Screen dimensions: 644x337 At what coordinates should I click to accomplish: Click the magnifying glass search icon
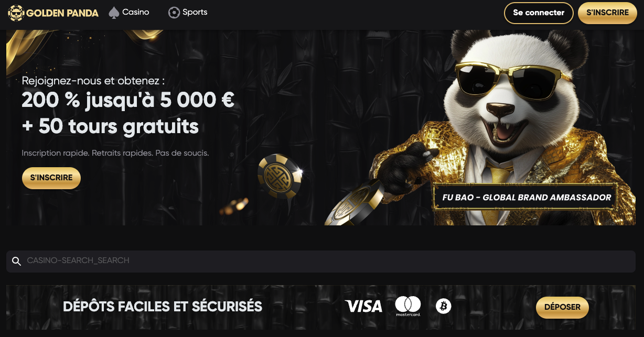(16, 261)
